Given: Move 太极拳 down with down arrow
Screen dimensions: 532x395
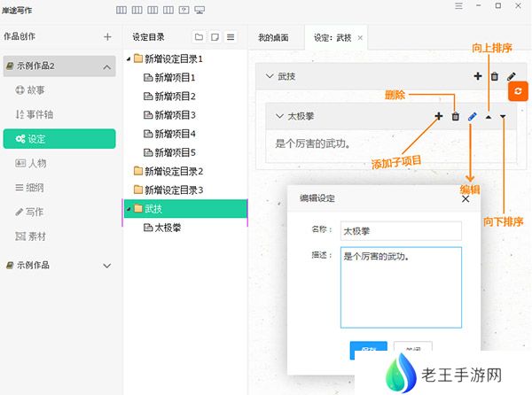Looking at the screenshot, I should pos(503,117).
